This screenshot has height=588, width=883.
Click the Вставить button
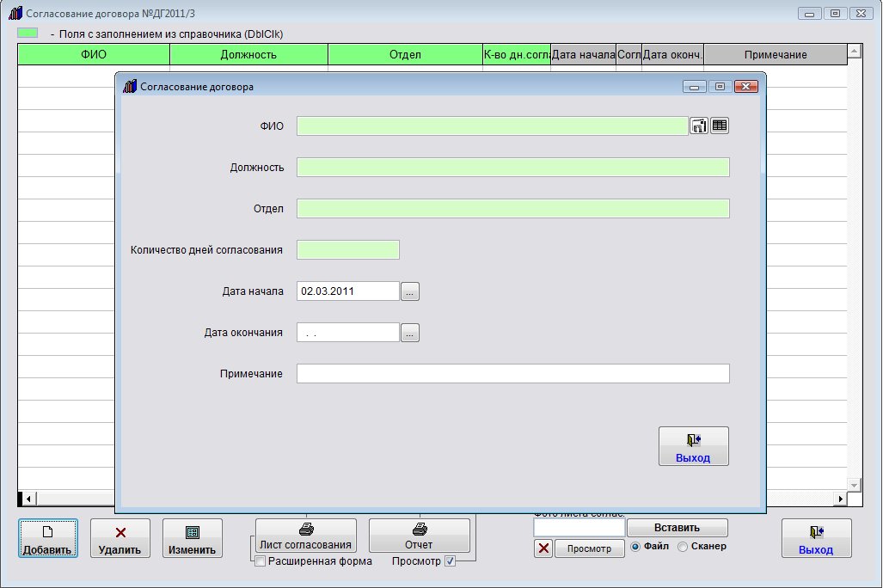[x=677, y=528]
